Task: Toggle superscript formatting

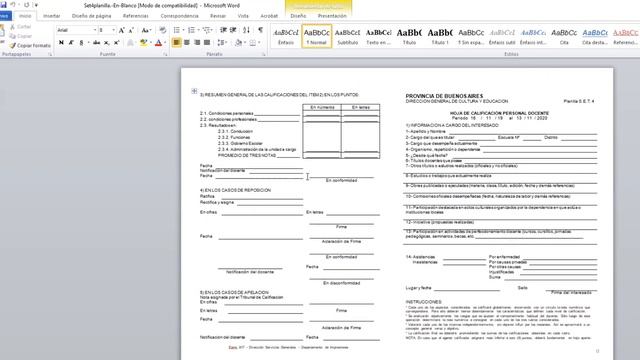Action: click(x=116, y=42)
